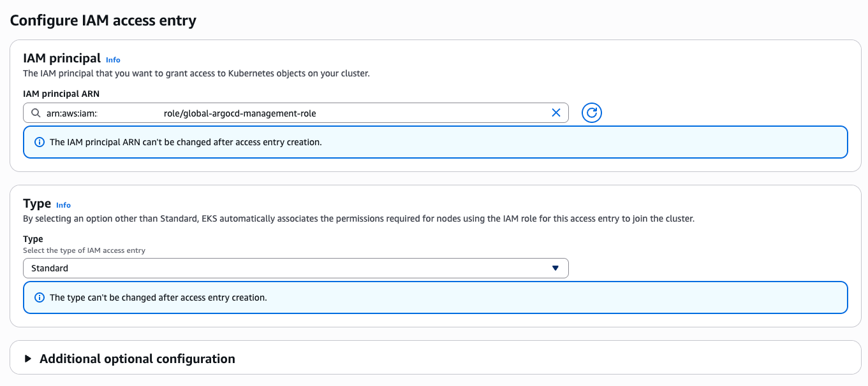Click 'The IAM principal ARN can't be changed' message
This screenshot has height=386, width=868.
[x=186, y=142]
